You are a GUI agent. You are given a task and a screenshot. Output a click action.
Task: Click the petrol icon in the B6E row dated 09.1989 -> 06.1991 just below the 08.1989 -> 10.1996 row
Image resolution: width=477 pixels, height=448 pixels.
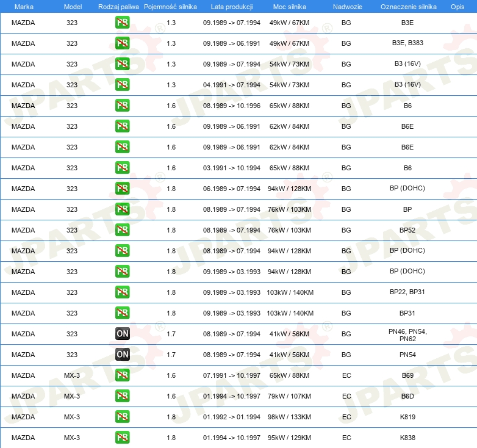[x=122, y=126]
